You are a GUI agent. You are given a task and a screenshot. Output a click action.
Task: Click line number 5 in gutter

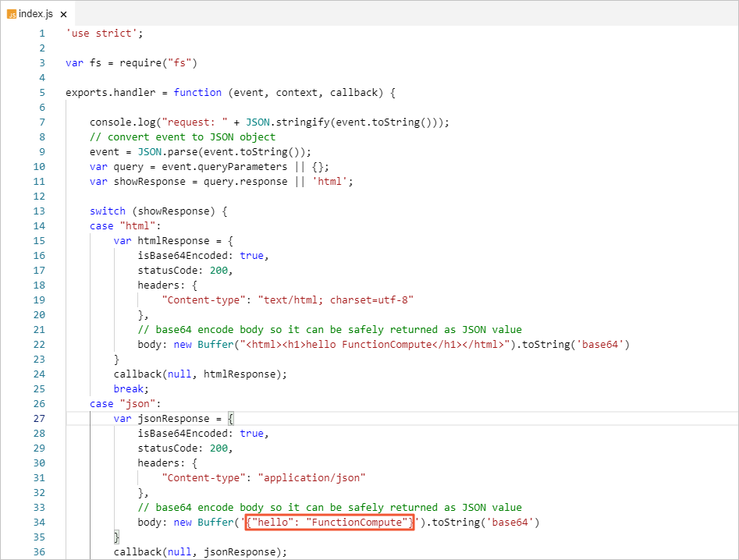42,93
